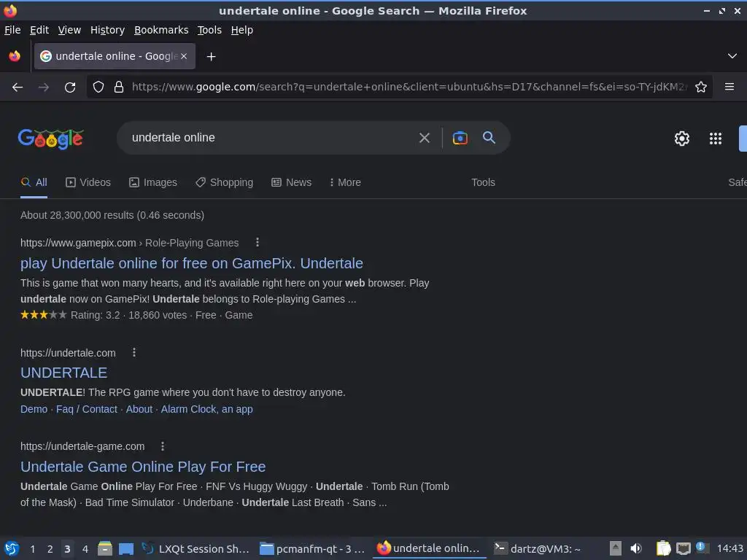Follow the Alarm Clock, an app sitelink
Screen dimensions: 747x560
pos(206,409)
